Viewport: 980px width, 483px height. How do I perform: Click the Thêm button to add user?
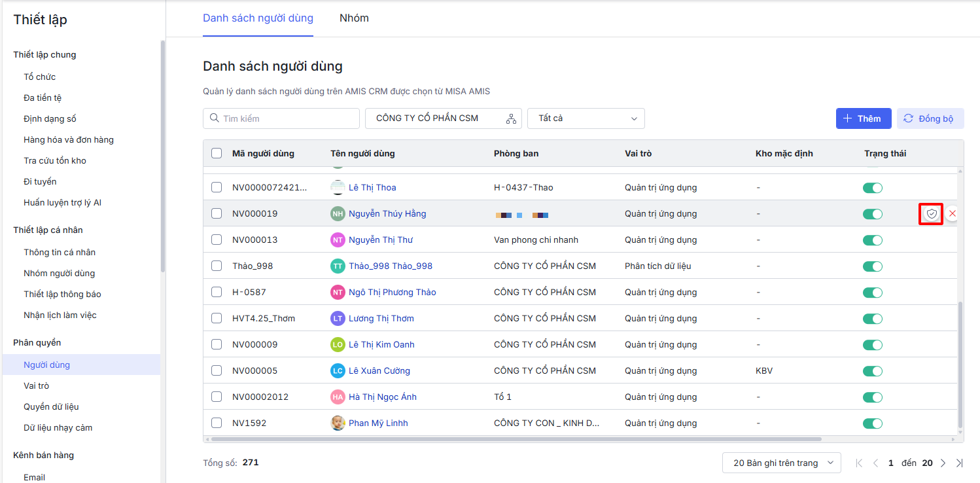863,118
